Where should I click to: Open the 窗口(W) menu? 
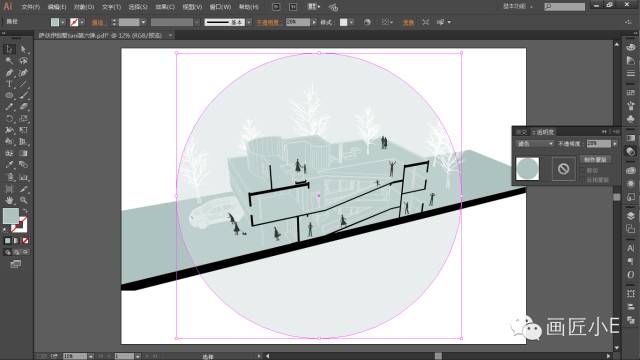tap(220, 7)
